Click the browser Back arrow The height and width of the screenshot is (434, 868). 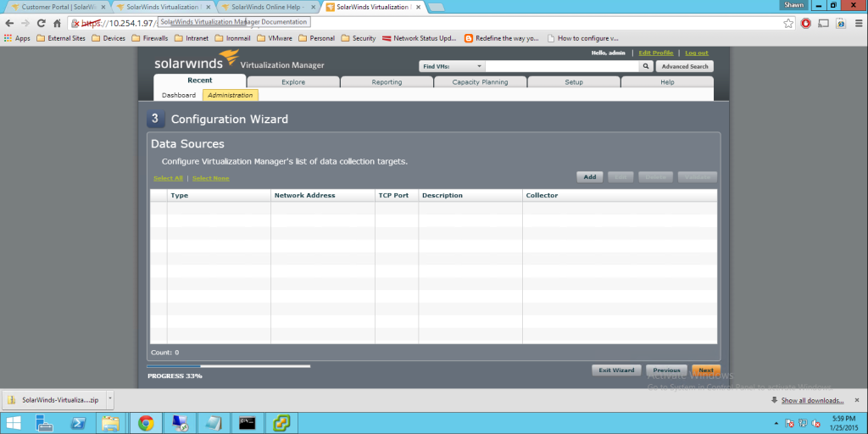[x=9, y=23]
